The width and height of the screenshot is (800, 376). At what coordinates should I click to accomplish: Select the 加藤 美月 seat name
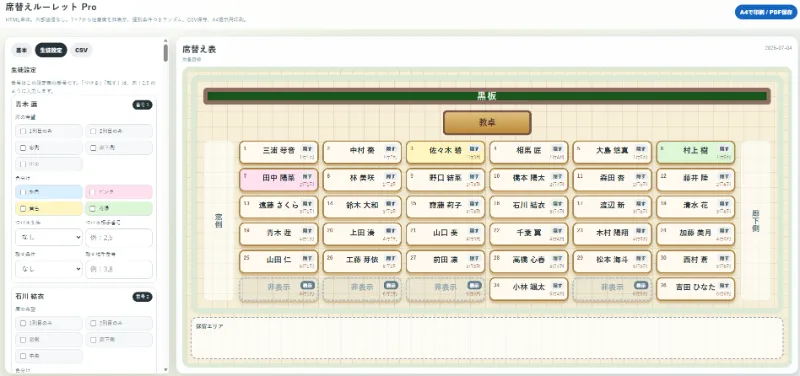pos(695,233)
